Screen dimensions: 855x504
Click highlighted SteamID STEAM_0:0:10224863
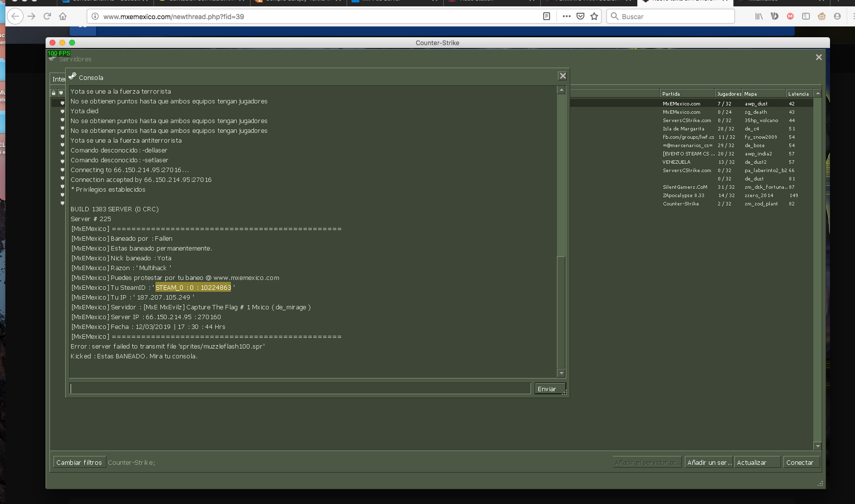pyautogui.click(x=193, y=287)
